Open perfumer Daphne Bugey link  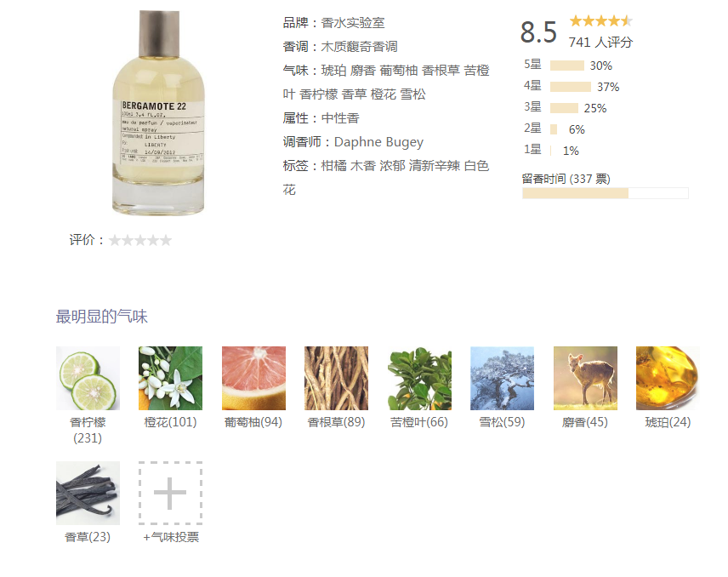pyautogui.click(x=378, y=141)
